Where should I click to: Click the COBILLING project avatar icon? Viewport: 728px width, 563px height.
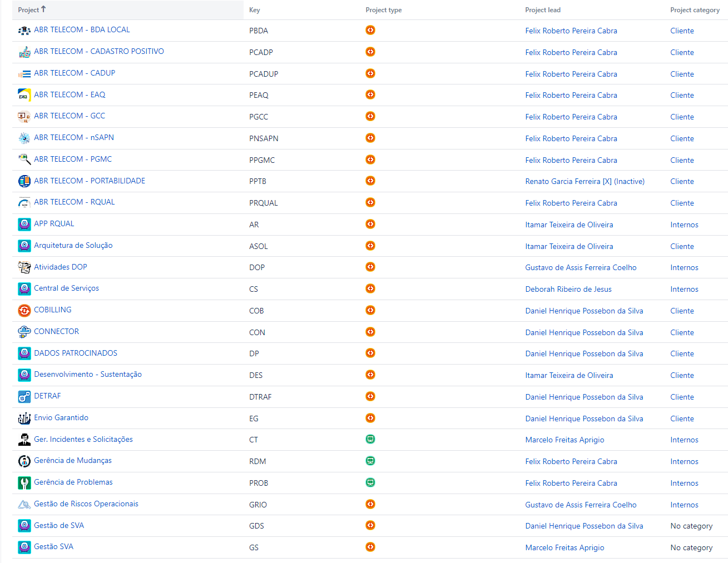[x=24, y=311]
